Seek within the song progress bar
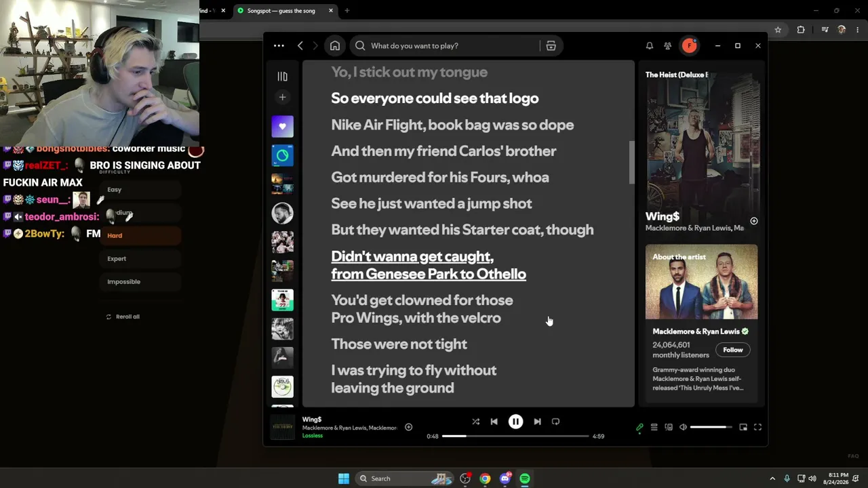The height and width of the screenshot is (488, 868). coord(515,436)
